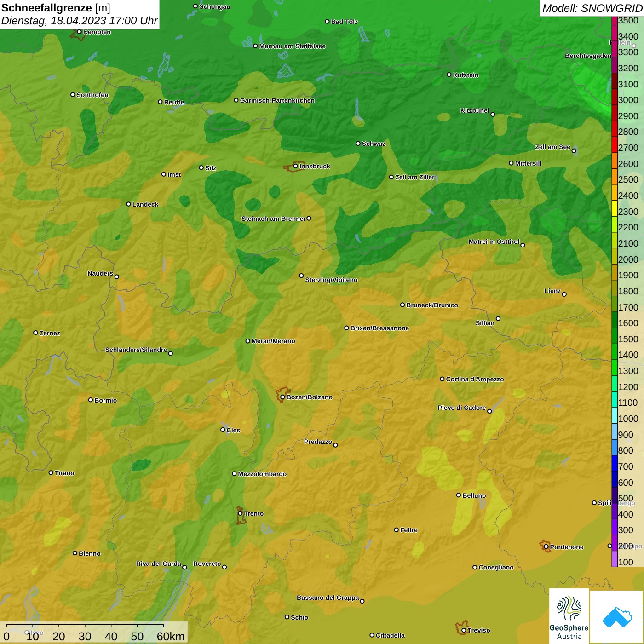This screenshot has height=644, width=644.
Task: Click the Berchtesgaden label
Action: (x=588, y=56)
